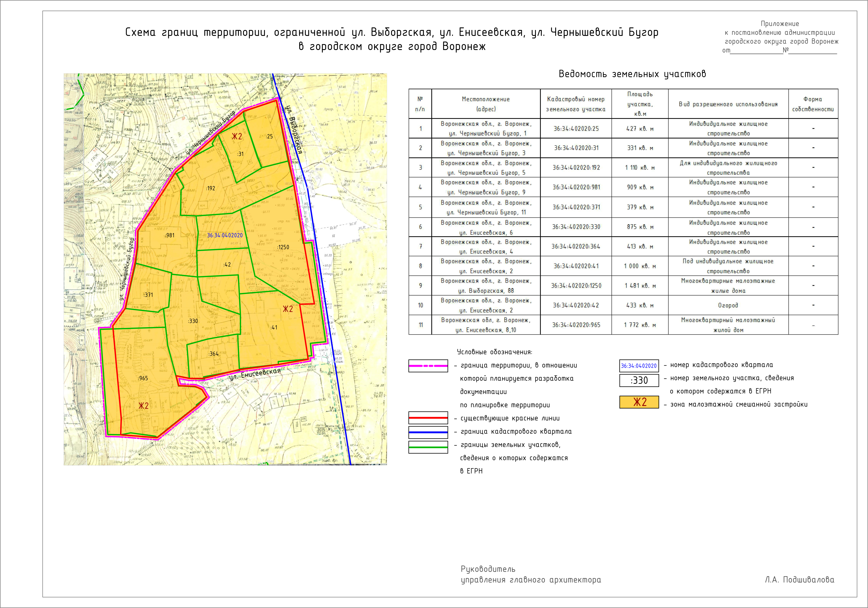Click the 1 772 кв. м area cell
This screenshot has width=868, height=608.
click(x=640, y=325)
